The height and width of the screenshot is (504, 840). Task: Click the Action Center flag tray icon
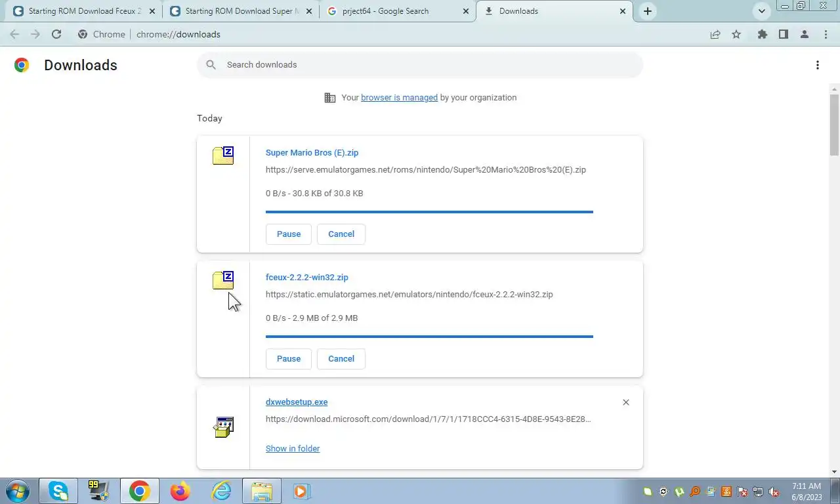[x=742, y=492]
